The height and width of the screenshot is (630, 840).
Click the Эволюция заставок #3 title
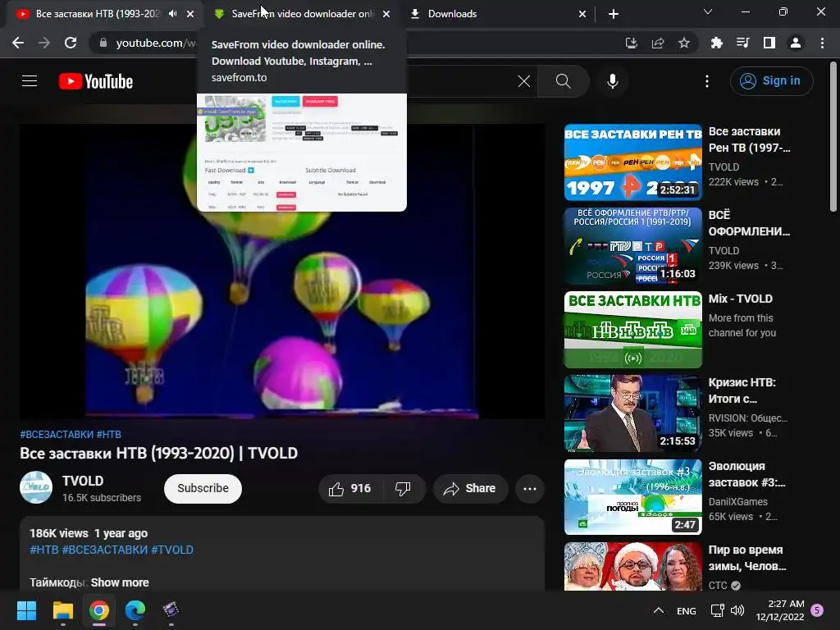click(746, 474)
